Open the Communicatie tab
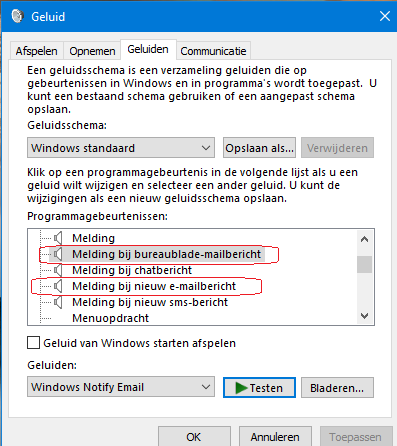Image resolution: width=397 pixels, height=446 pixels. pyautogui.click(x=213, y=51)
